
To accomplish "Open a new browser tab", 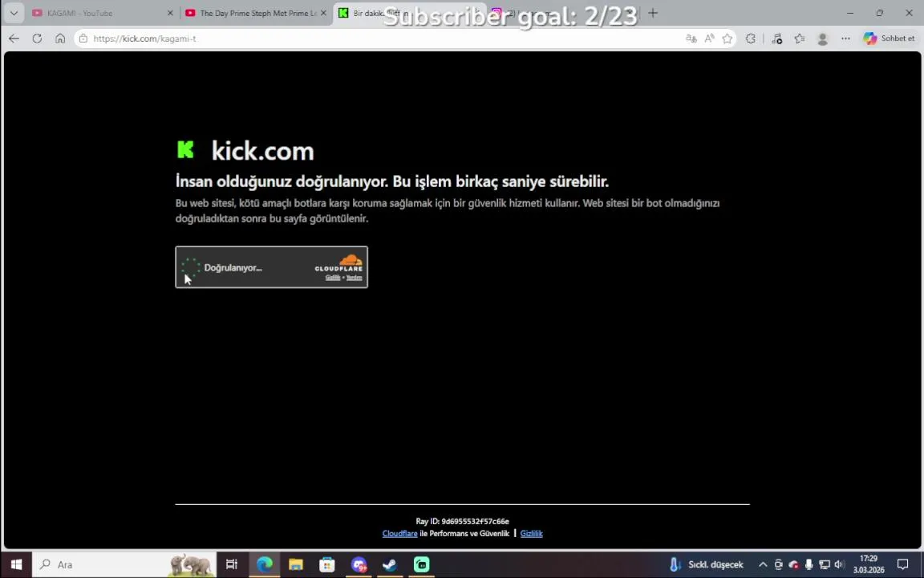I will click(x=652, y=13).
